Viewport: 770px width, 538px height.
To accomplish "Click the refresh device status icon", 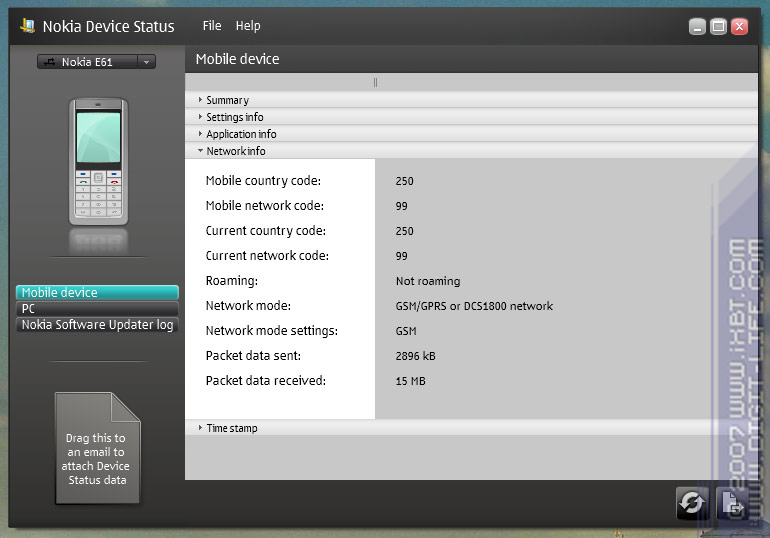I will (x=692, y=503).
